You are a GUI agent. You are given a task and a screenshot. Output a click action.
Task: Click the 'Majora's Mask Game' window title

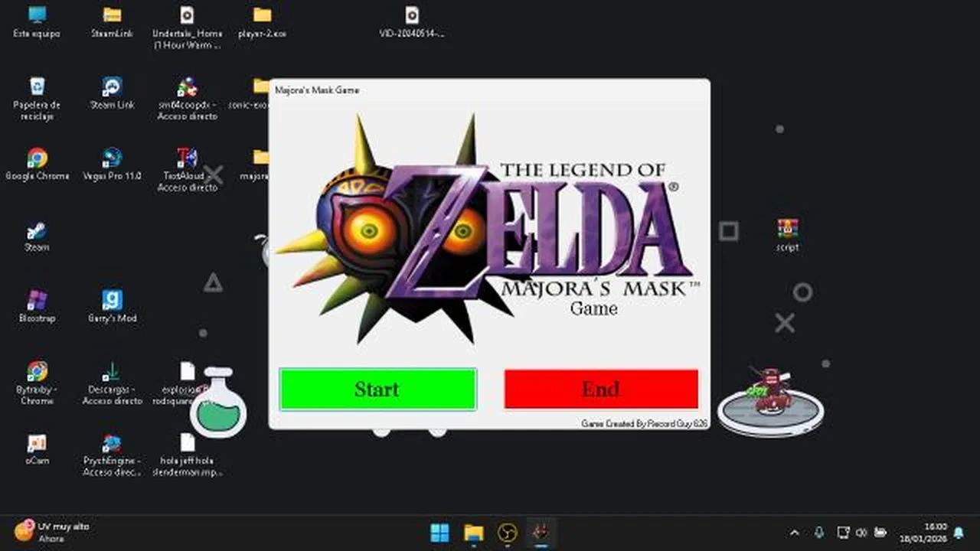pyautogui.click(x=317, y=90)
